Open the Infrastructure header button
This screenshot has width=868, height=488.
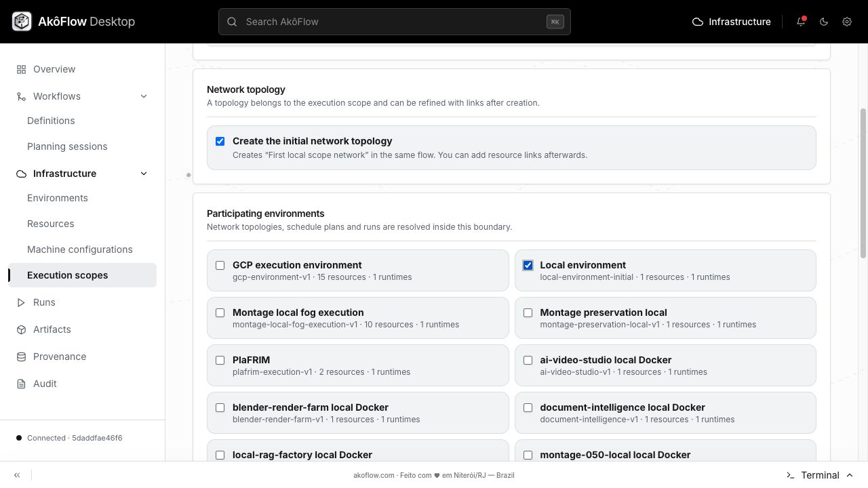coord(731,22)
